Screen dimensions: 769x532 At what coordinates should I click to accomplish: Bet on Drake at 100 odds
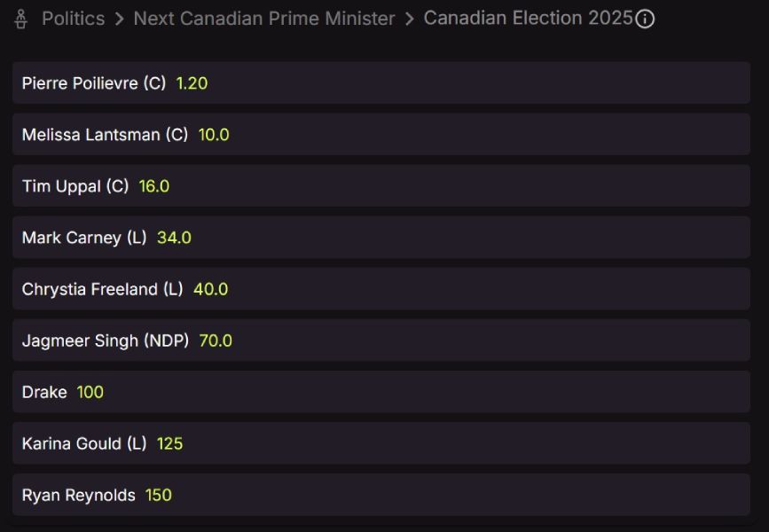90,392
